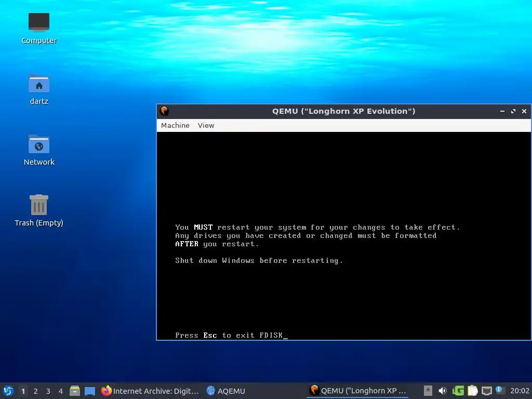
Task: Click the removable media eject tray icon
Action: [428, 391]
